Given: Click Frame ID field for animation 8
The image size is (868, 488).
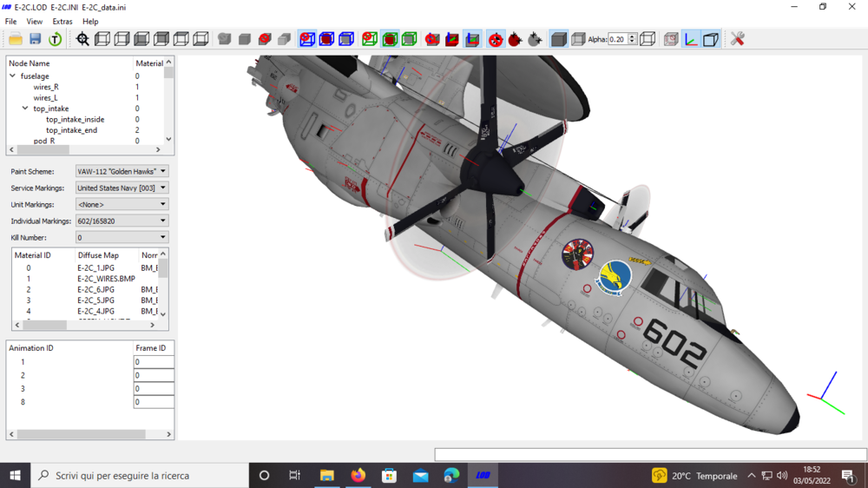Looking at the screenshot, I should (x=154, y=402).
